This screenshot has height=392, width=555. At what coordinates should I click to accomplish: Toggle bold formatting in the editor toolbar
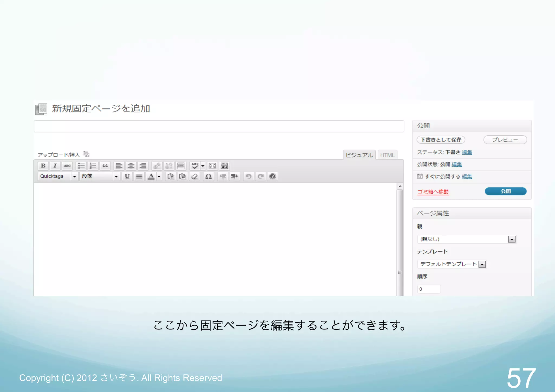[x=43, y=166]
